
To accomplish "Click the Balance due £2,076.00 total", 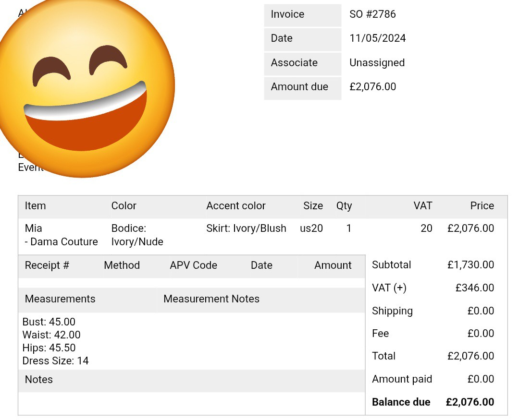I will 470,402.
